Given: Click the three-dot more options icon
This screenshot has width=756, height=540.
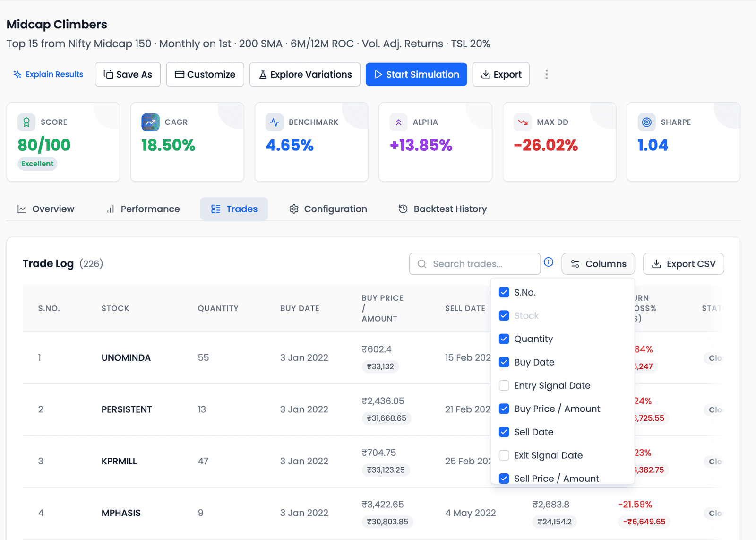Looking at the screenshot, I should click(546, 74).
